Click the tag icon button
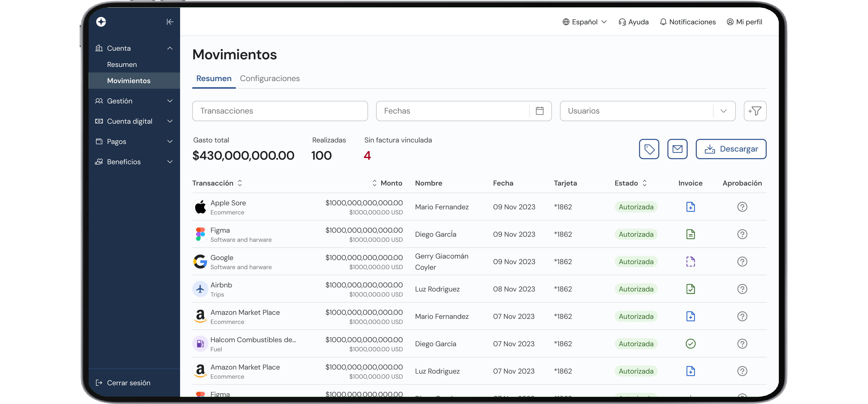The height and width of the screenshot is (404, 868). coord(649,149)
